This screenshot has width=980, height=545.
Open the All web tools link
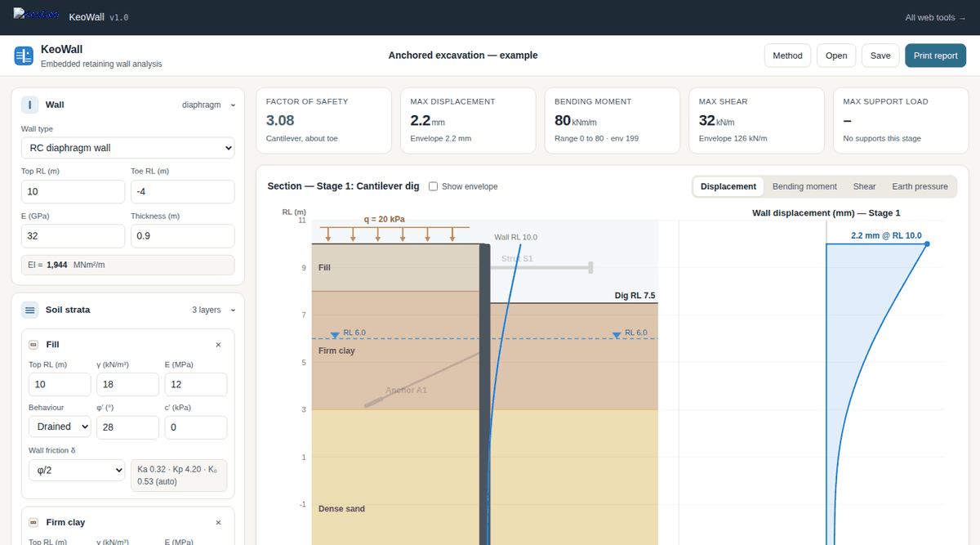point(935,17)
